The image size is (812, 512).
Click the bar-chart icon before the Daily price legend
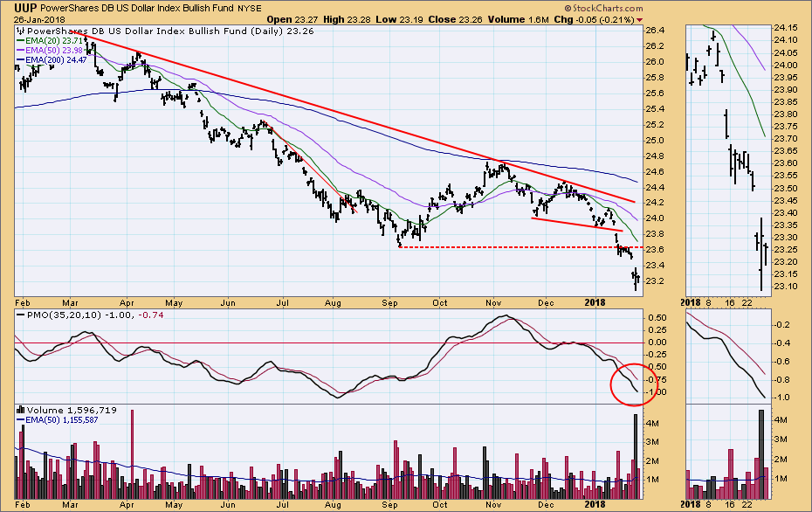point(21,31)
